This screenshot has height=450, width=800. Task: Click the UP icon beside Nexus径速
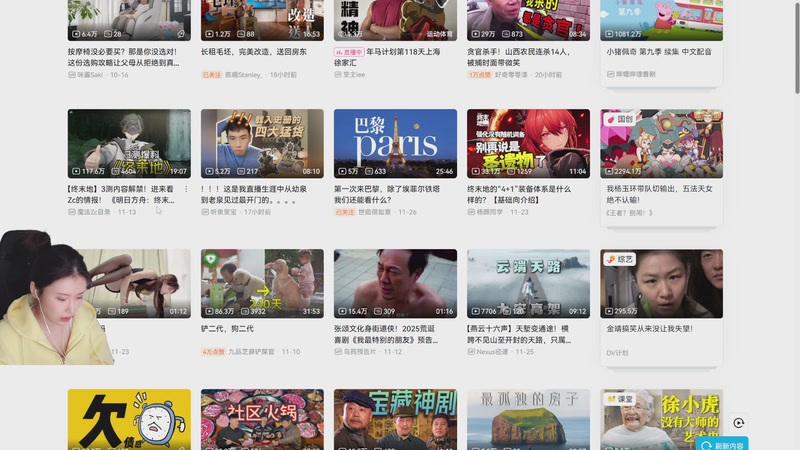[471, 352]
